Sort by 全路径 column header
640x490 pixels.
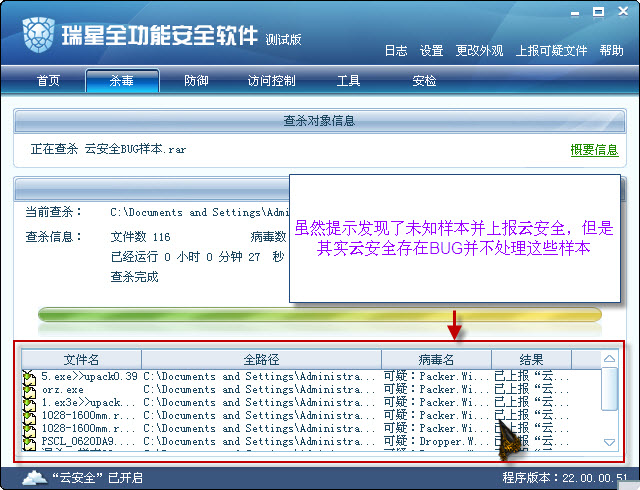pyautogui.click(x=261, y=359)
